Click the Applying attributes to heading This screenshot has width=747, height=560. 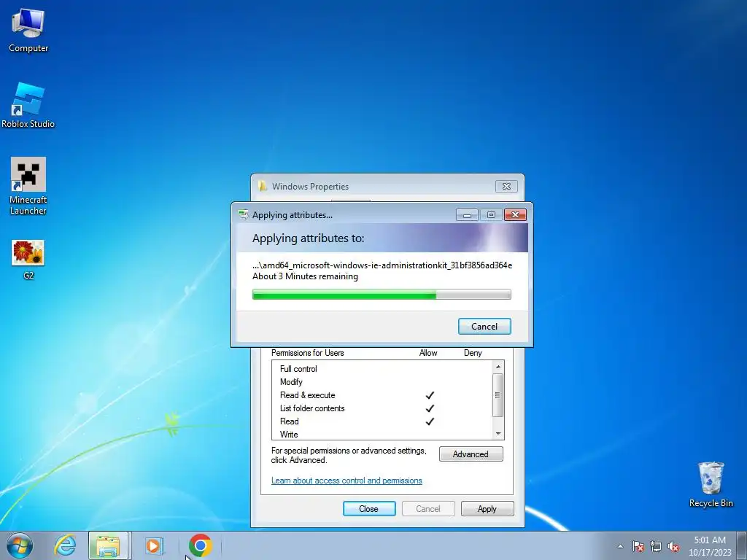point(309,238)
